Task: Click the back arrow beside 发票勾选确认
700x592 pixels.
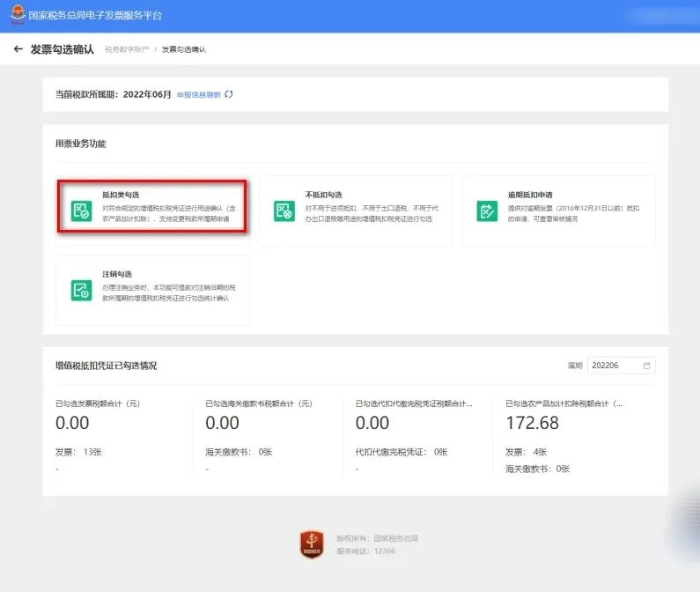Action: (x=18, y=49)
